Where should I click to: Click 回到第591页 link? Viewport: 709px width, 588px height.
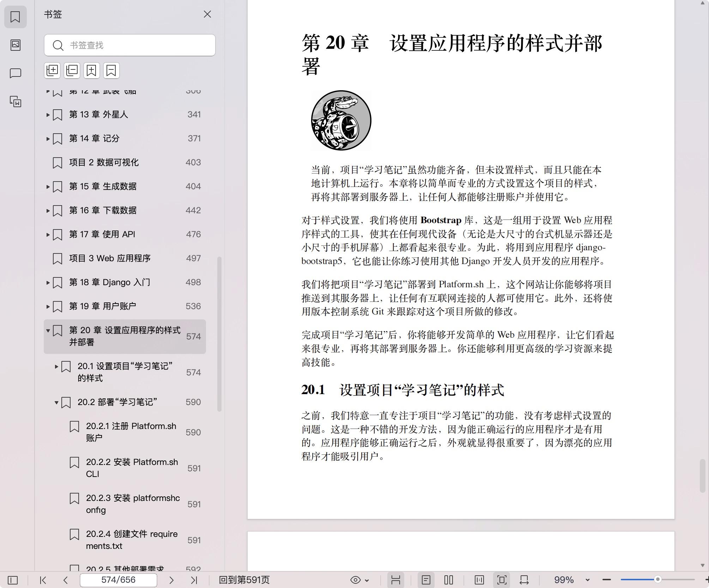(x=244, y=580)
